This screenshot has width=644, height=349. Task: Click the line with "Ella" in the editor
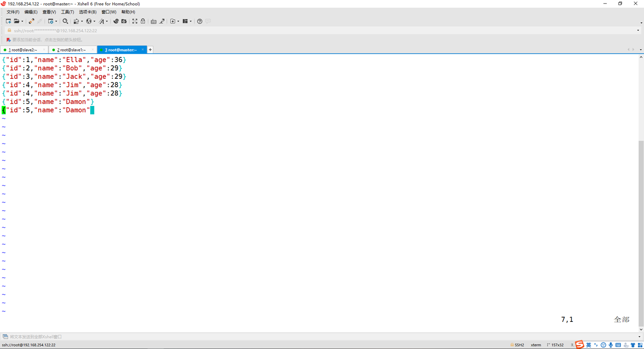pyautogui.click(x=64, y=60)
